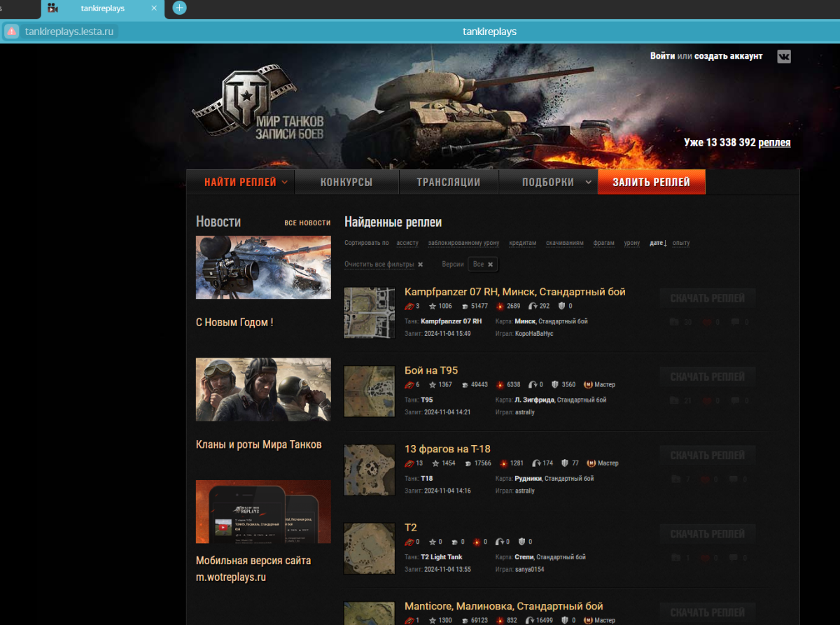Open the С Новым Годом news image
Screen dimensions: 840x625
(x=263, y=267)
